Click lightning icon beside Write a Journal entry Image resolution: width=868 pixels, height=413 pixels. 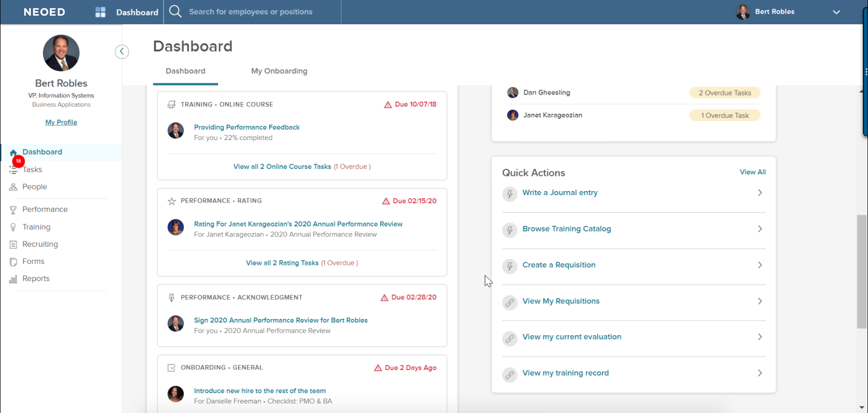(x=510, y=194)
